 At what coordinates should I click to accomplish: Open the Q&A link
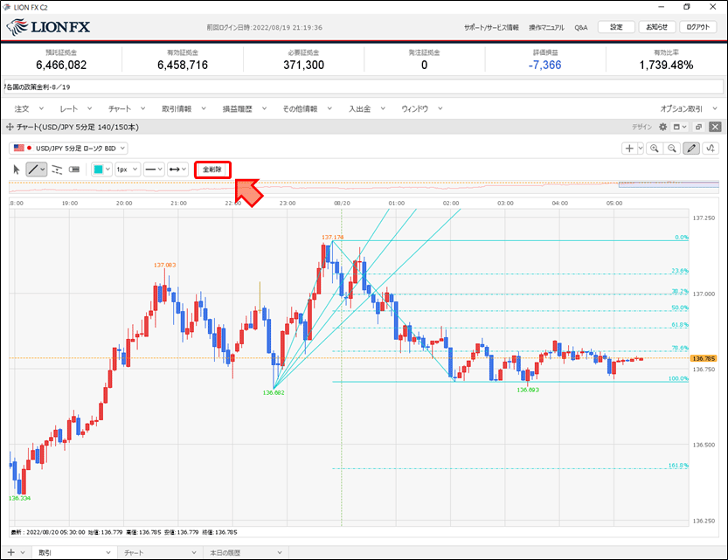coord(581,27)
